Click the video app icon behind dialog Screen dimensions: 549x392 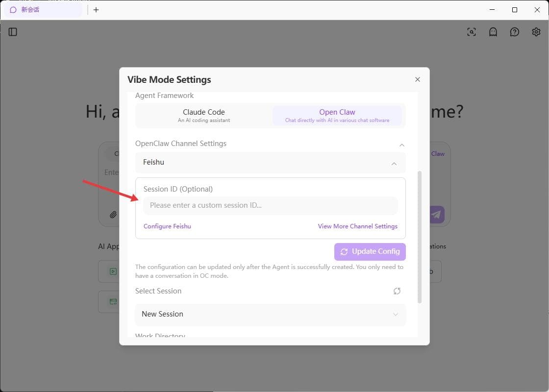pyautogui.click(x=113, y=271)
